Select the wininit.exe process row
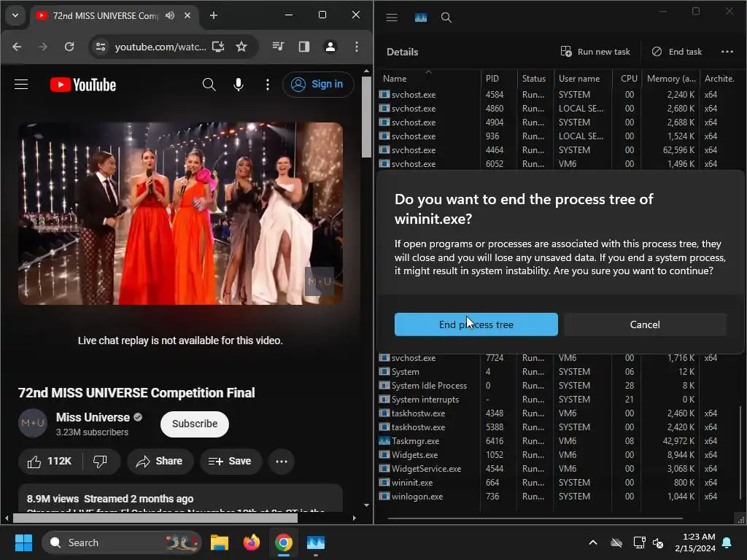The width and height of the screenshot is (747, 560). pyautogui.click(x=557, y=483)
